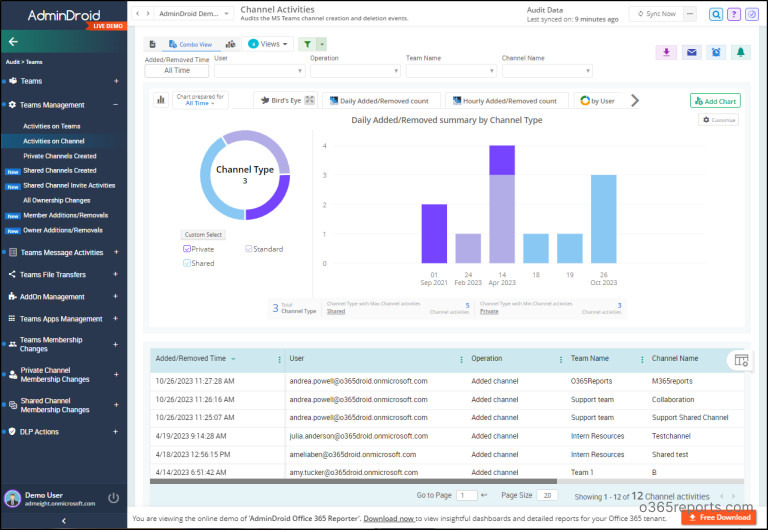
Task: Open the AdminDroid Demo tenant dropdown
Action: point(194,14)
